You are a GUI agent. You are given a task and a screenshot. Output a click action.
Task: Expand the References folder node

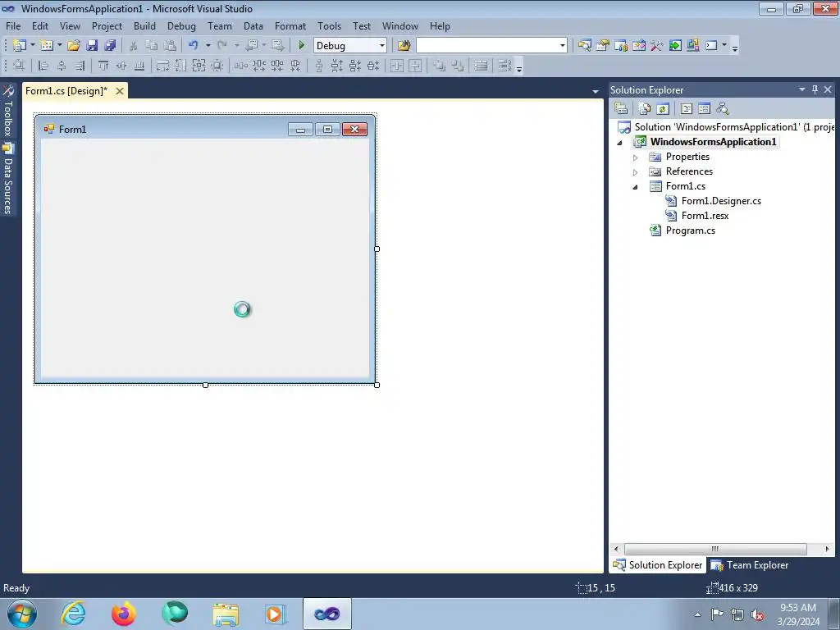(636, 172)
